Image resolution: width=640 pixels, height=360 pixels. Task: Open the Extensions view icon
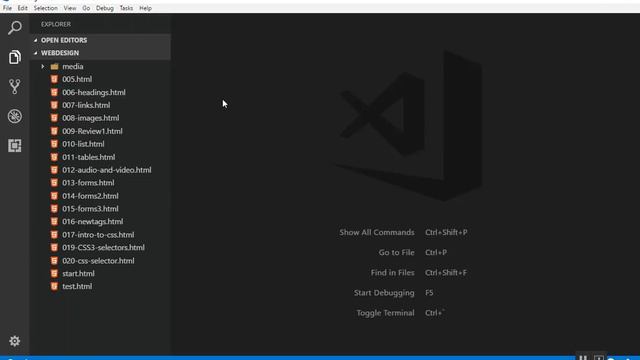coord(15,146)
